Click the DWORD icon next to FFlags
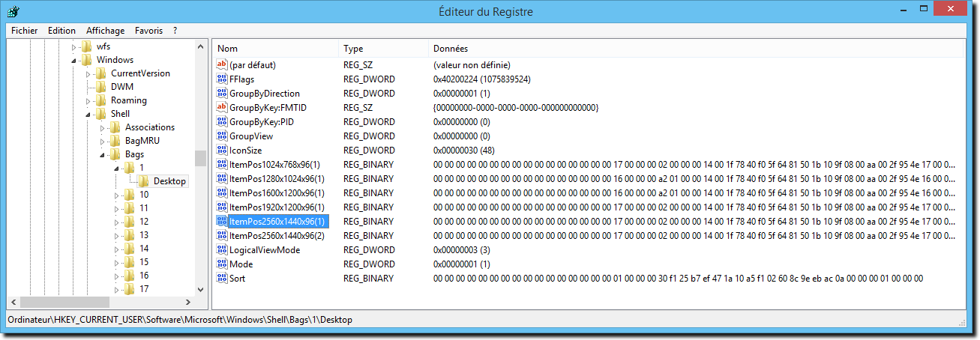The height and width of the screenshot is (340, 980). pyautogui.click(x=222, y=79)
